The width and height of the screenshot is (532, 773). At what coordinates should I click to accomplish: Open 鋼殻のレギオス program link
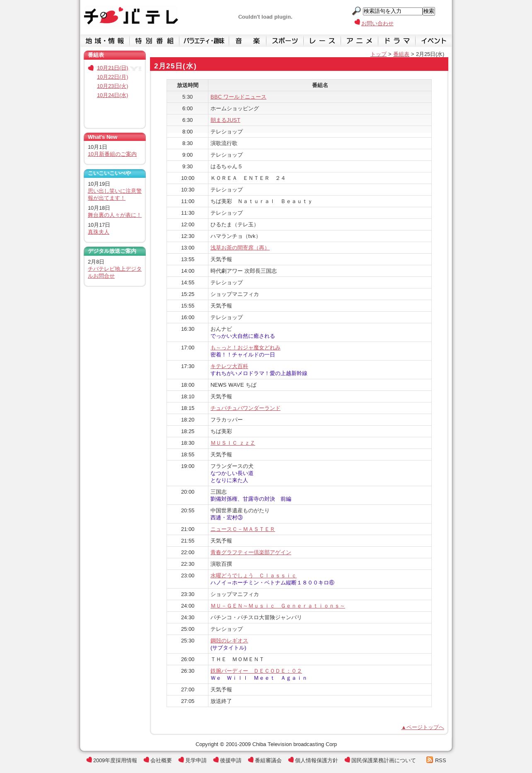(229, 641)
